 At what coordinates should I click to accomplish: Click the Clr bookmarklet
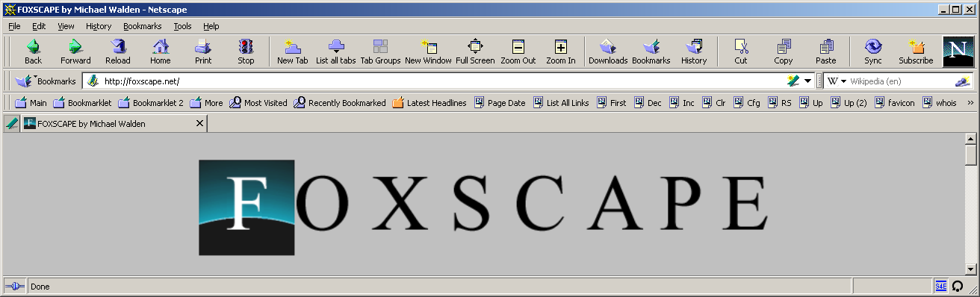pyautogui.click(x=713, y=103)
